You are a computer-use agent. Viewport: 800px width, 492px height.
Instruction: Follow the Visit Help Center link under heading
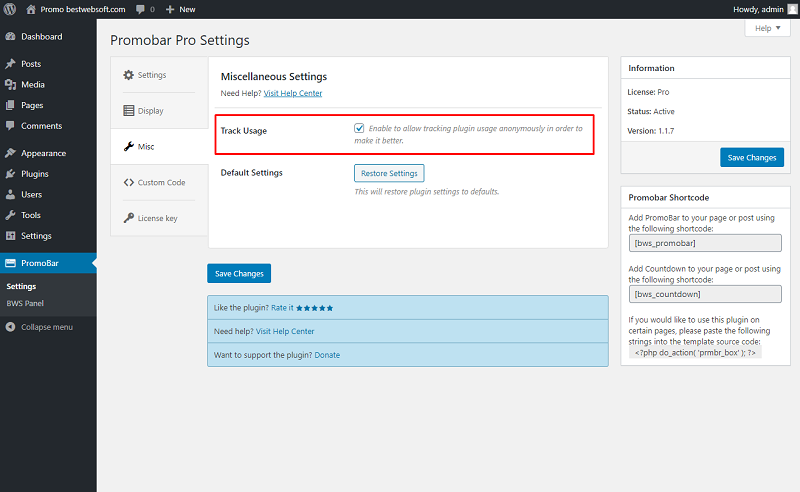[x=293, y=93]
